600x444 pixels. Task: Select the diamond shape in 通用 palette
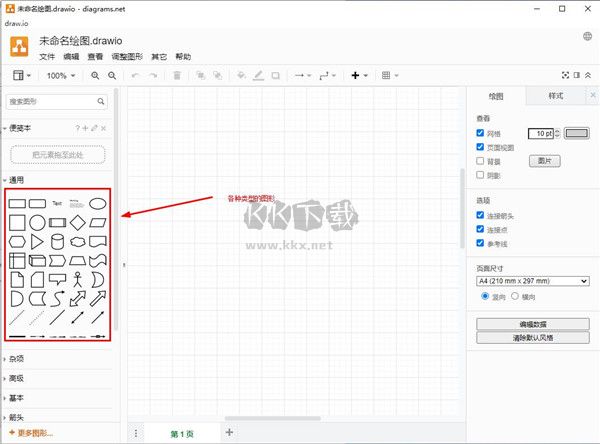pos(78,222)
